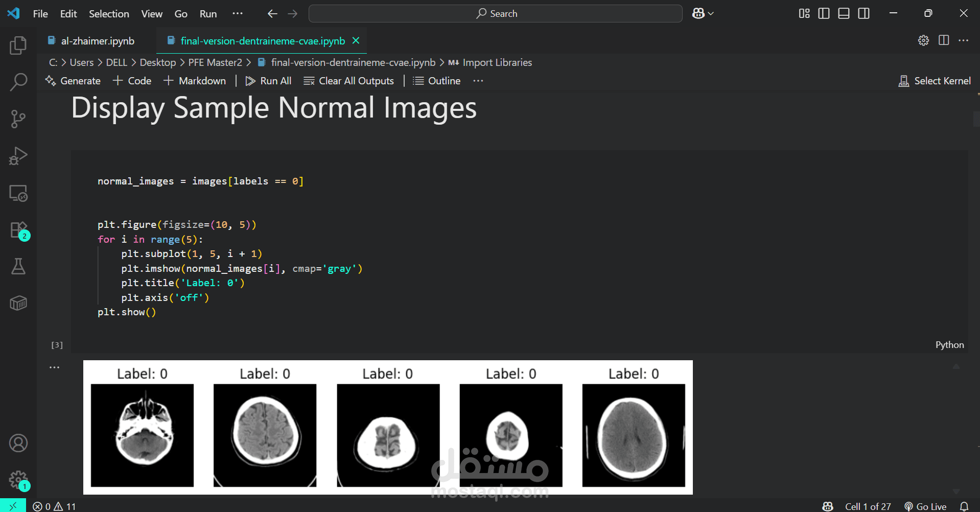Toggle the secondary side bar layout
Viewport: 980px width, 512px height.
click(x=864, y=14)
